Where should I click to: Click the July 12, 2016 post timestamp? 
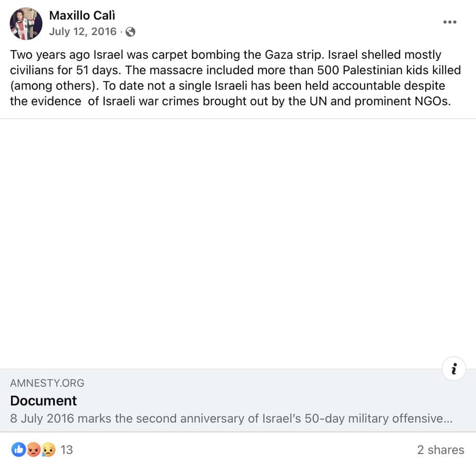[82, 31]
